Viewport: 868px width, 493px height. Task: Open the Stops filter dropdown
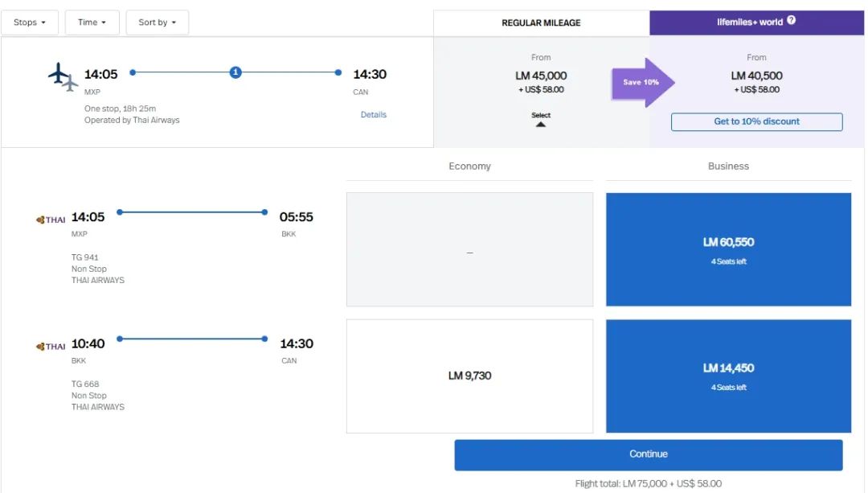pos(30,23)
